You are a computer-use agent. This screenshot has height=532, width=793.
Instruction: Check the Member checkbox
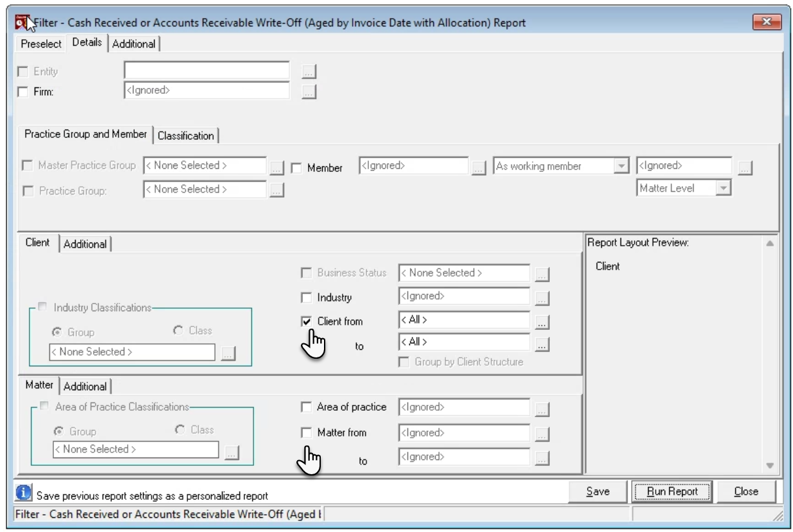click(x=296, y=168)
